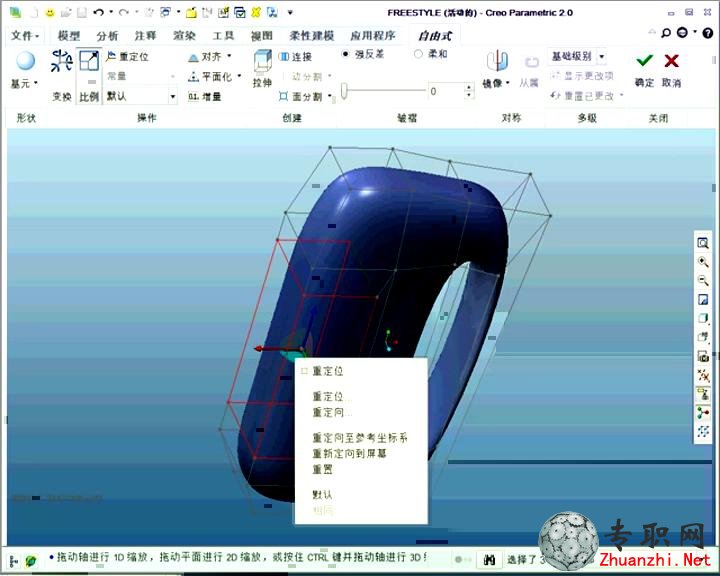Click the 镜像 mirror icon
This screenshot has height=576, width=720.
pyautogui.click(x=497, y=62)
